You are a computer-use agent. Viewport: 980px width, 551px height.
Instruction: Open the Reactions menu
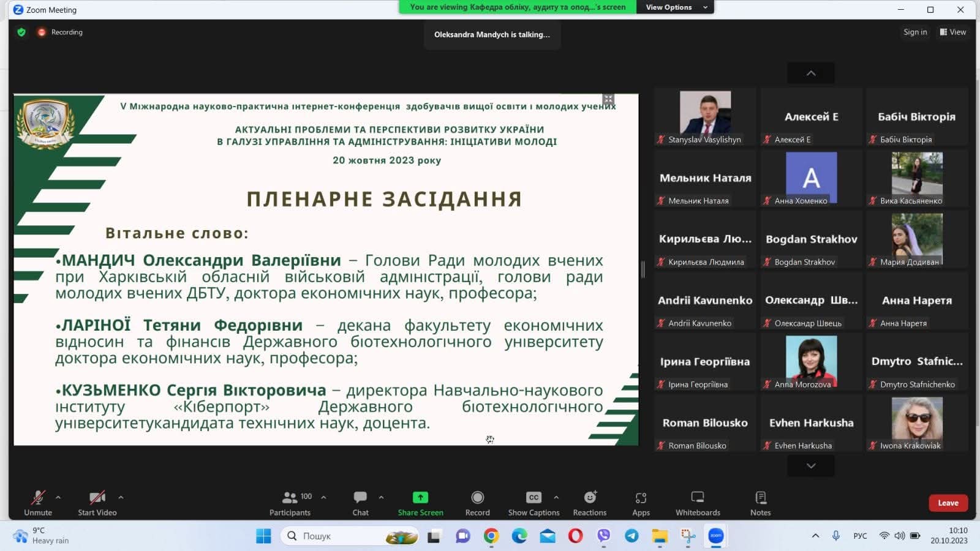[x=589, y=503]
